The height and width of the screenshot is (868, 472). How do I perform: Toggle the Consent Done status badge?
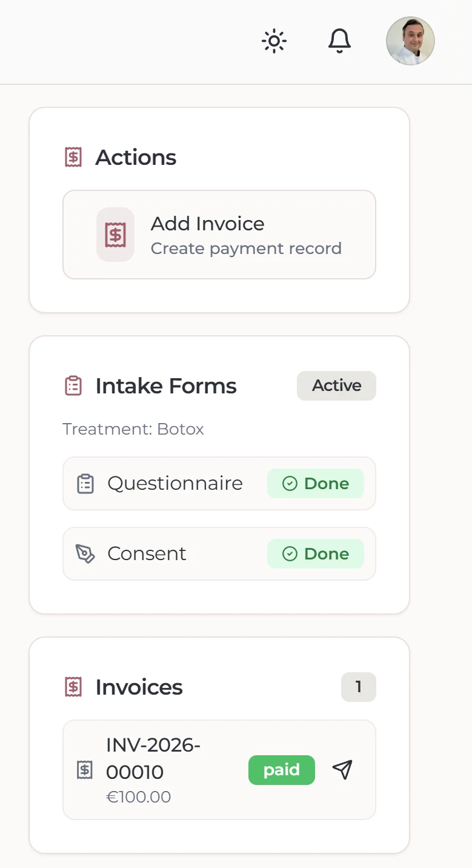pyautogui.click(x=315, y=553)
